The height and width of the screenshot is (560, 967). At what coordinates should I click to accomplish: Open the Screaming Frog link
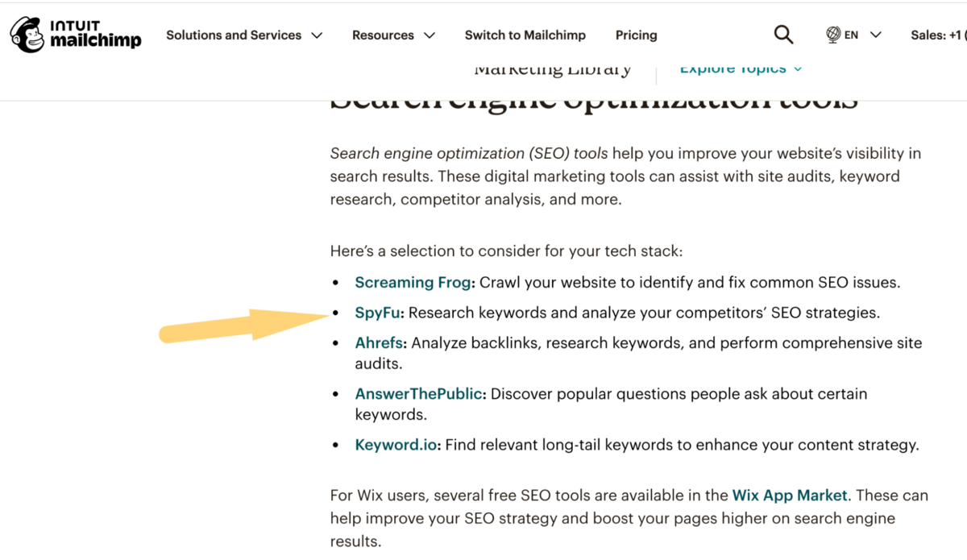pyautogui.click(x=413, y=283)
